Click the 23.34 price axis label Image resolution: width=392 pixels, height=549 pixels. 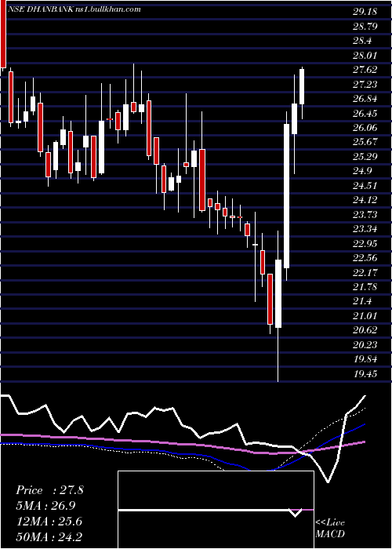click(x=365, y=229)
